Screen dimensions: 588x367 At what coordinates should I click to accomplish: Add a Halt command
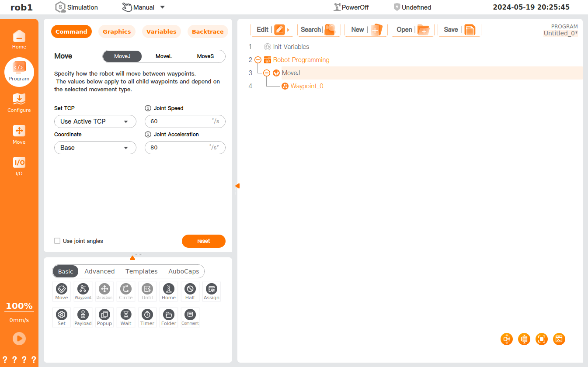pyautogui.click(x=190, y=291)
